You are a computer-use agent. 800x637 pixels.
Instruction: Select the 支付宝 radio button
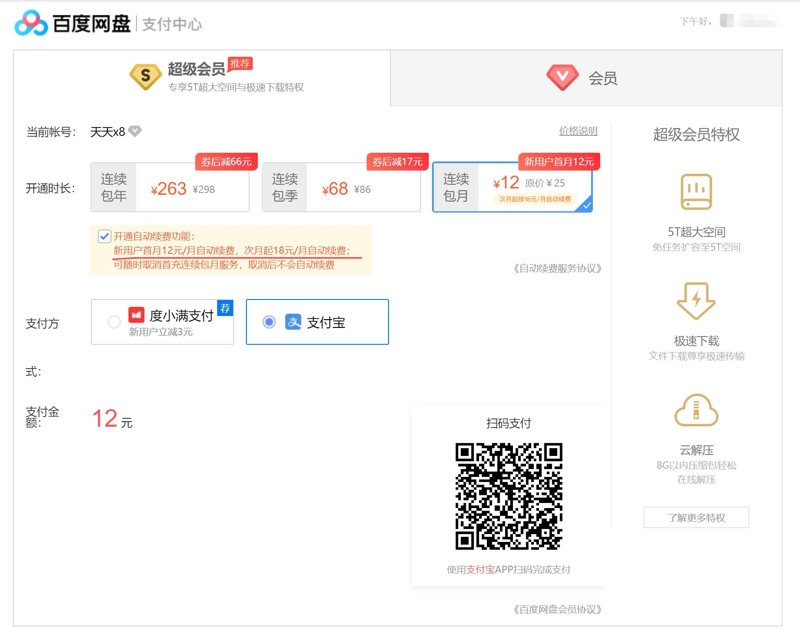269,322
